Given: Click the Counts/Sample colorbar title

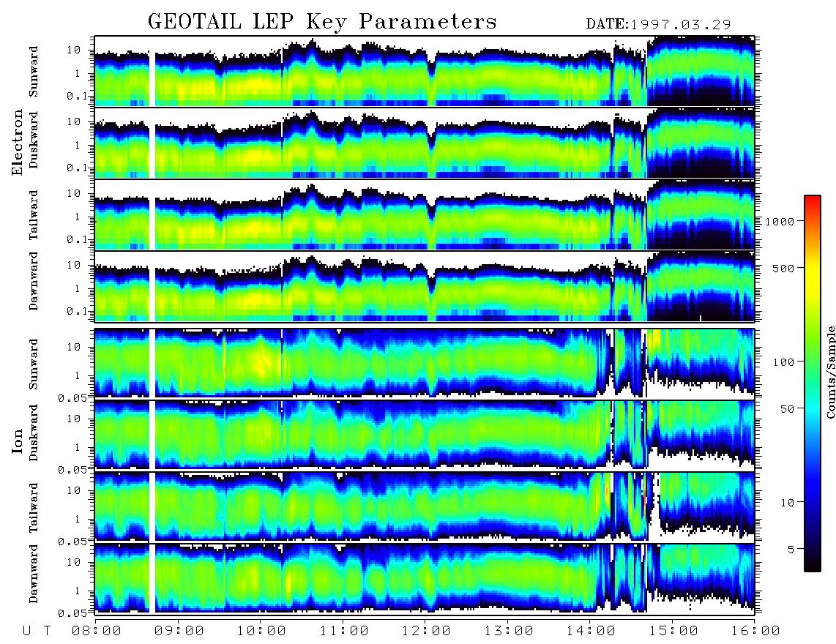Looking at the screenshot, I should (x=830, y=372).
